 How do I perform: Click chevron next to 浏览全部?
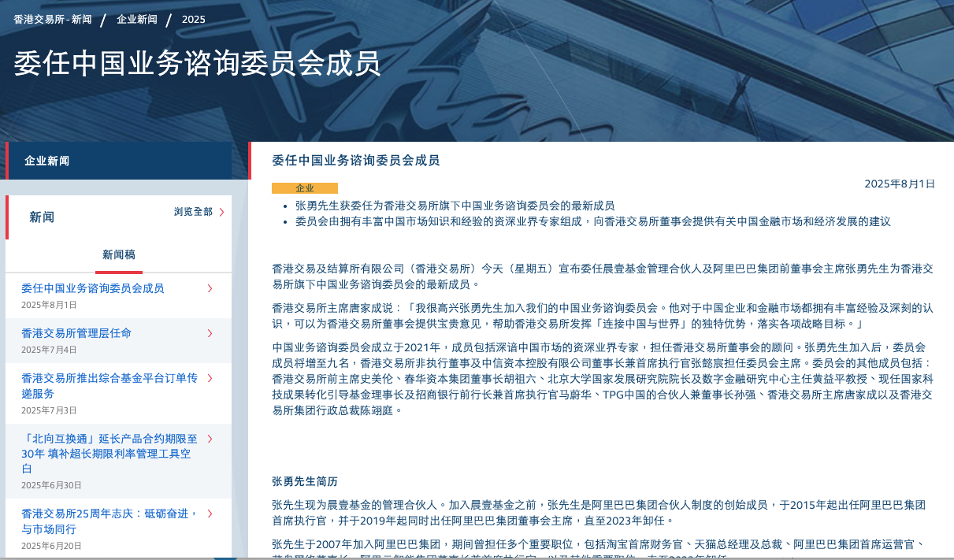[x=221, y=212]
